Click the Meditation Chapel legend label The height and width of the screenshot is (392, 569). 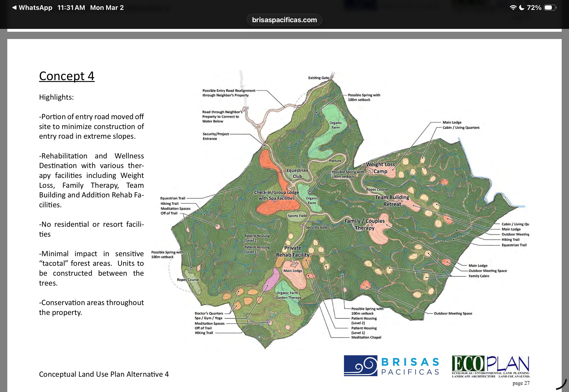(366, 337)
